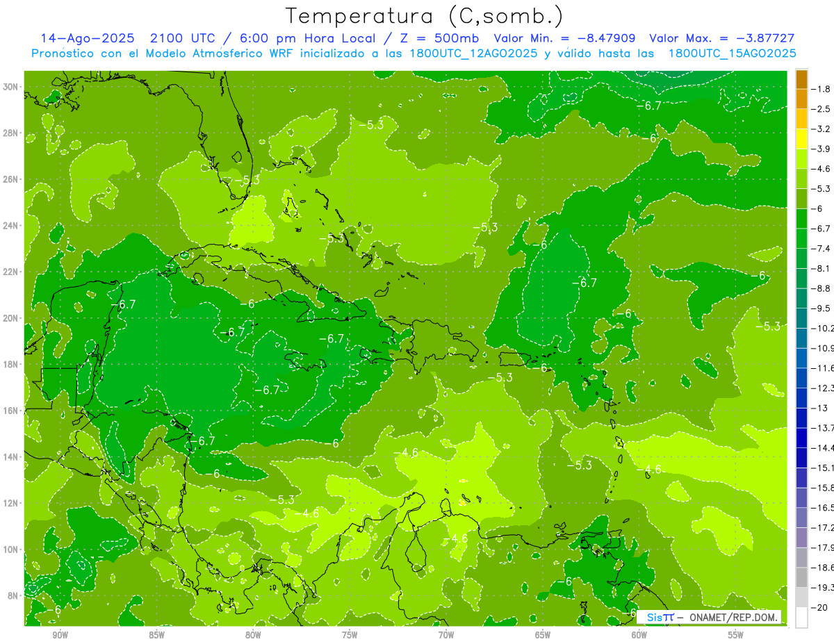Pick the teal legend swatch between -9.5 and -10.2
Viewport: 834px width, 644px height.
click(801, 318)
